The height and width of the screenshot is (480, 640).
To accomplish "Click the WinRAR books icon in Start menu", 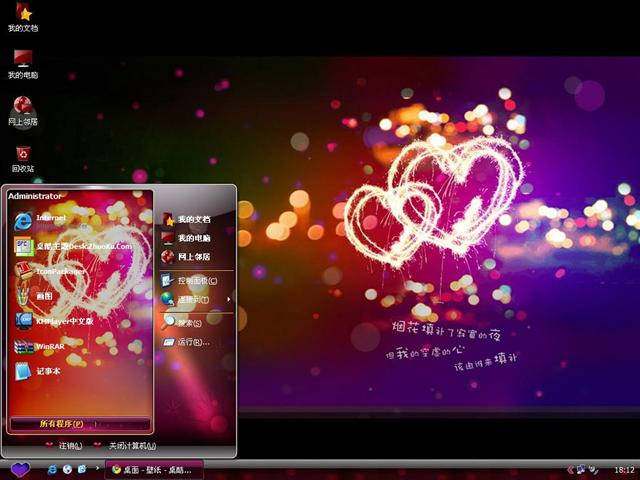I will point(24,347).
